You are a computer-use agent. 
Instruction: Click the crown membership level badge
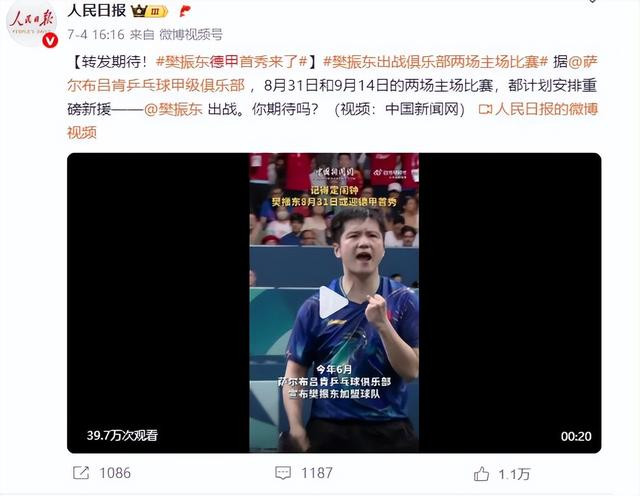click(149, 11)
